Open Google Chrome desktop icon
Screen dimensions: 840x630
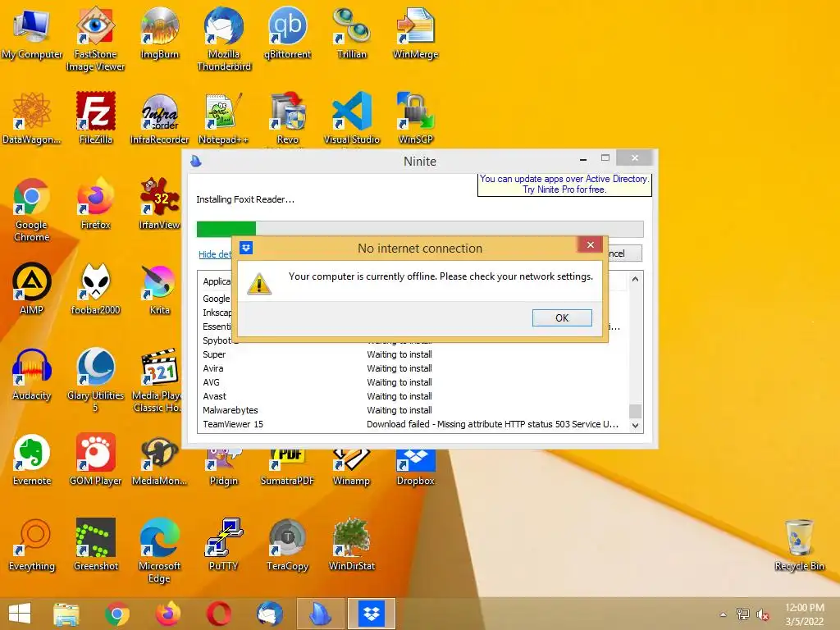[32, 210]
